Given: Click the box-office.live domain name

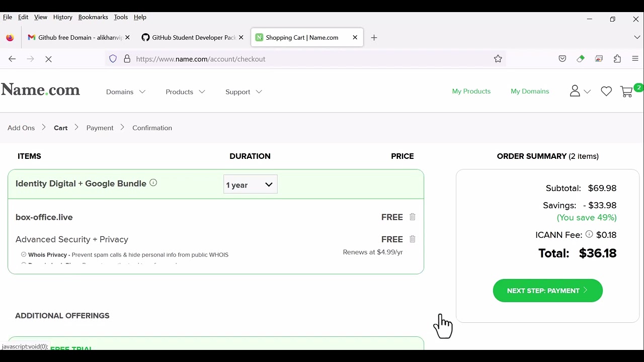Looking at the screenshot, I should (44, 217).
